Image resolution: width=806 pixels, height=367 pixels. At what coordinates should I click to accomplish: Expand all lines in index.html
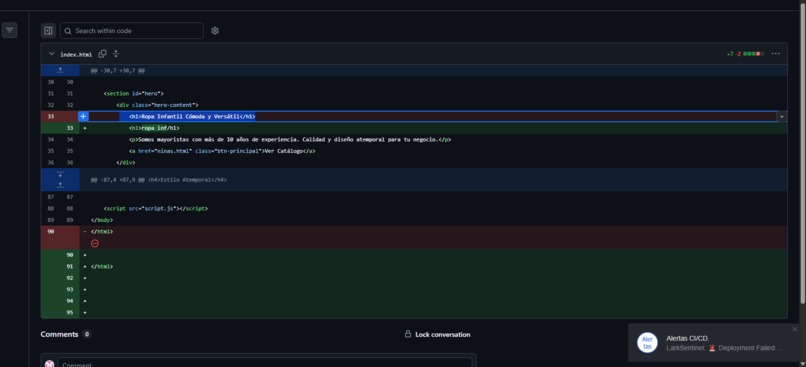click(116, 54)
